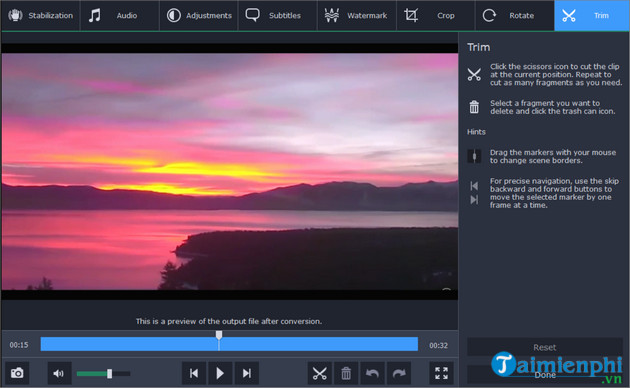Take a snapshot with the camera icon
The height and width of the screenshot is (388, 630).
17,374
